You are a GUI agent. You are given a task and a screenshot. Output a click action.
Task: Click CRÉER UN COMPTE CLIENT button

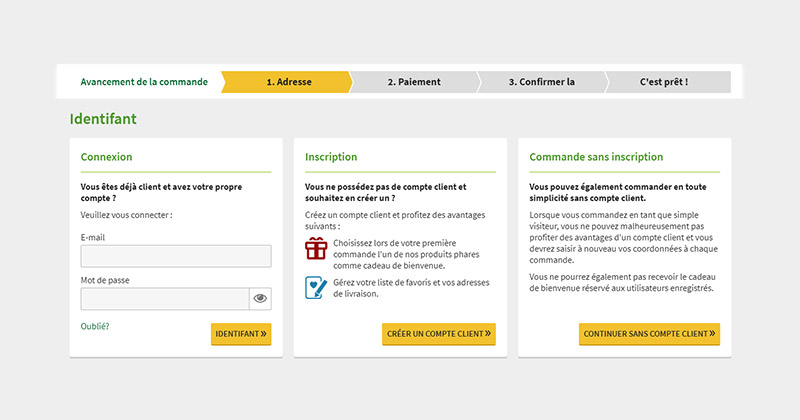439,334
